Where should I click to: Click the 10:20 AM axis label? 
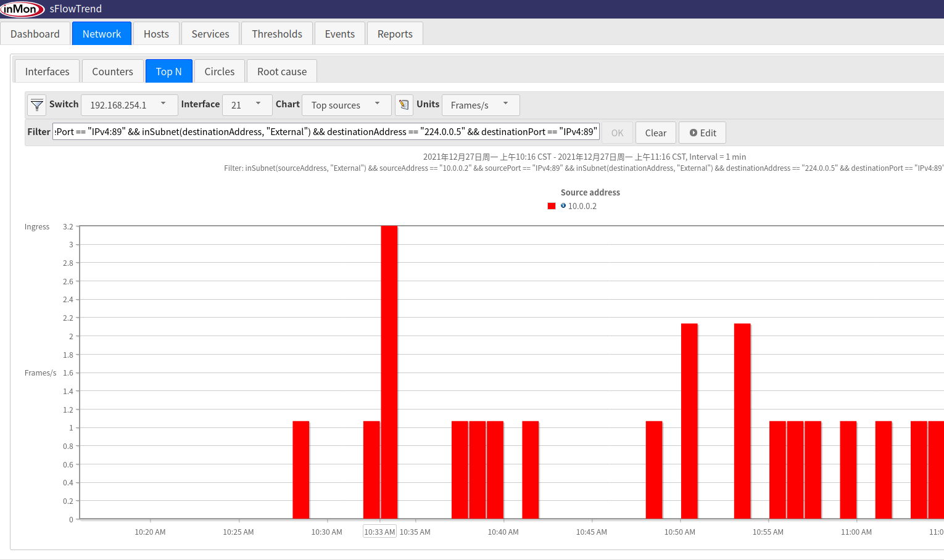point(150,532)
